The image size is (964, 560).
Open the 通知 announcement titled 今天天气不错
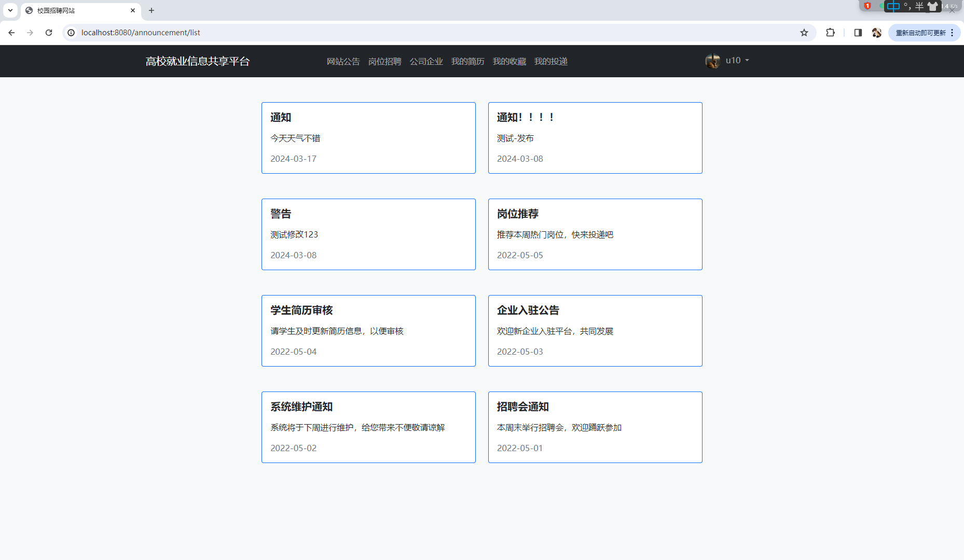tap(368, 138)
